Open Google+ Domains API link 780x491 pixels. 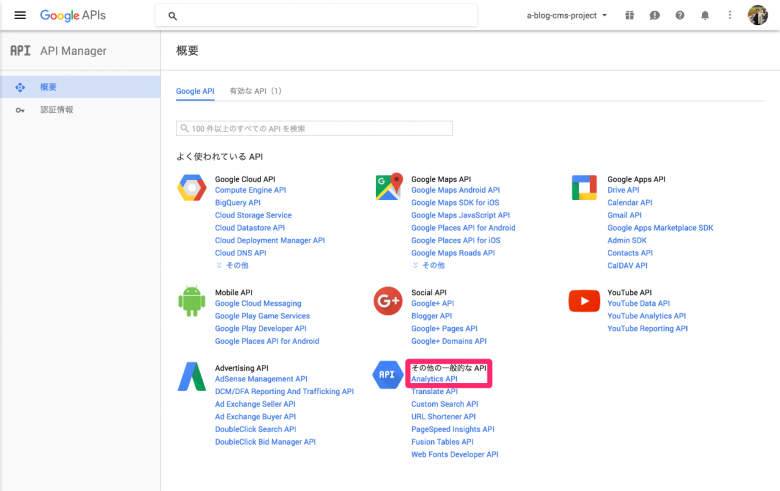449,341
